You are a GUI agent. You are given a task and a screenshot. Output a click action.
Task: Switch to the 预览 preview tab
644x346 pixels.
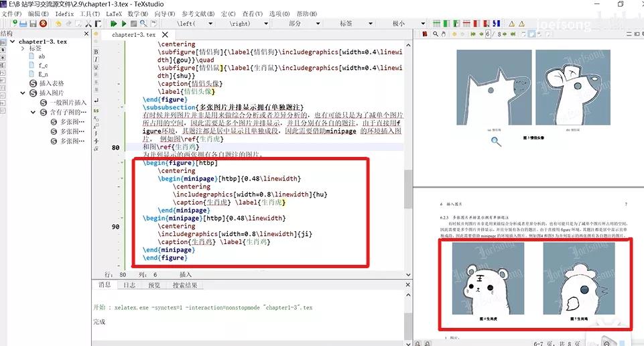click(x=154, y=285)
